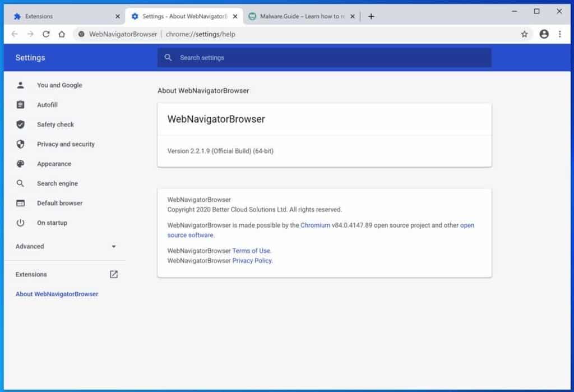This screenshot has height=392, width=574.
Task: Select the Appearance palette icon
Action: coord(21,163)
